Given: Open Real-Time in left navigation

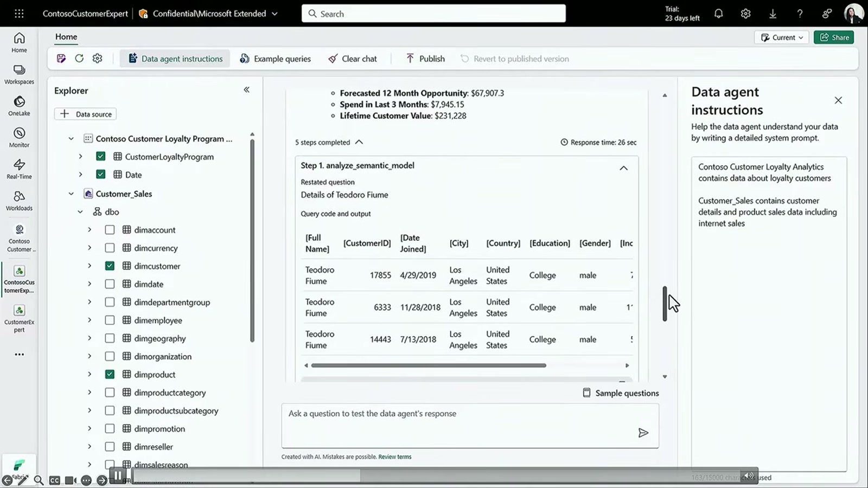Looking at the screenshot, I should 19,169.
